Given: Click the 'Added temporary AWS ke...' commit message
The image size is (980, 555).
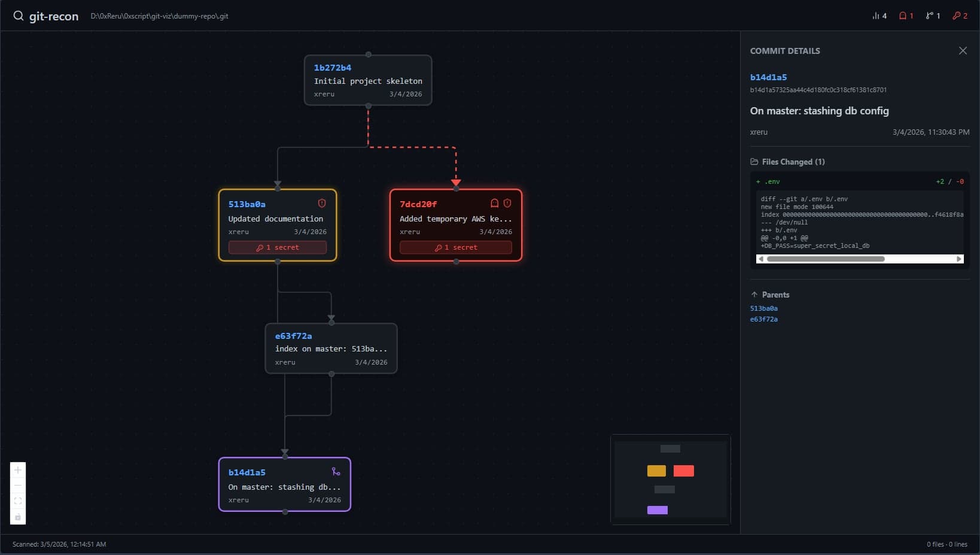Looking at the screenshot, I should point(456,219).
